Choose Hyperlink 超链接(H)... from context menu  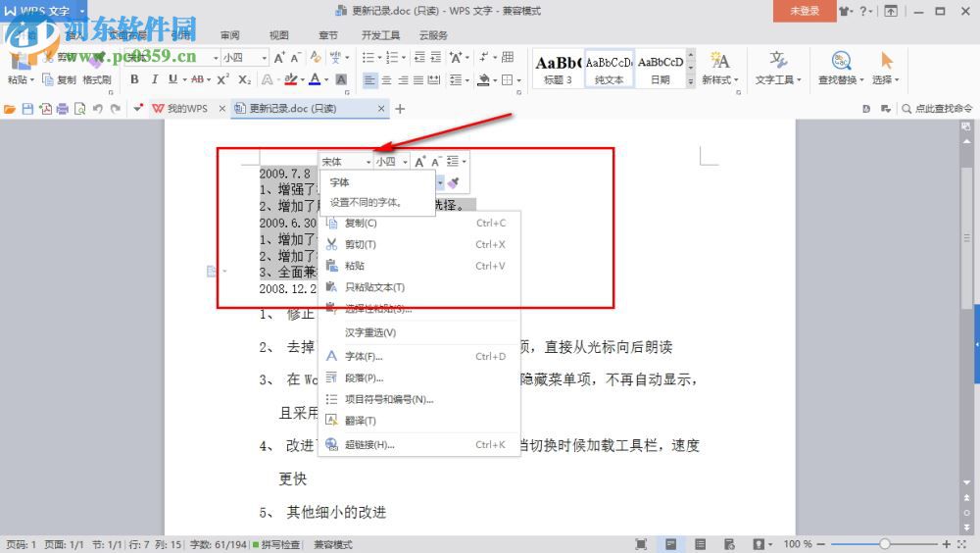click(419, 445)
